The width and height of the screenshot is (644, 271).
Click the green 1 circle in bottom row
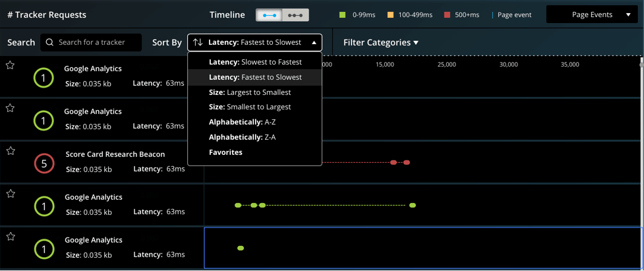click(44, 249)
